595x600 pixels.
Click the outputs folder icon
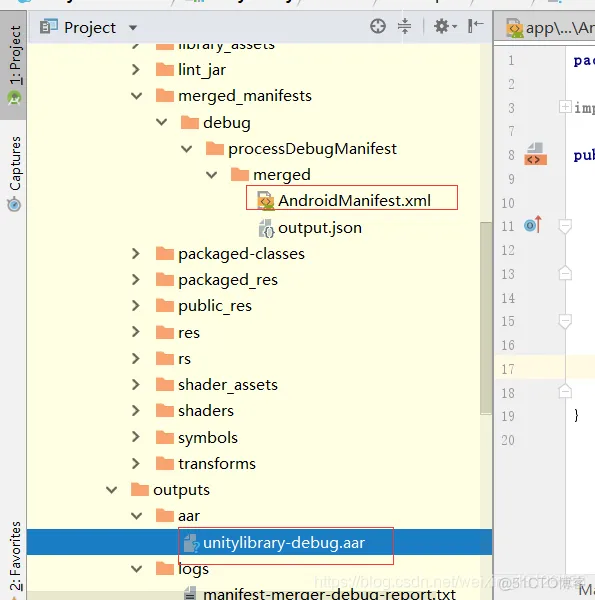[x=140, y=489]
